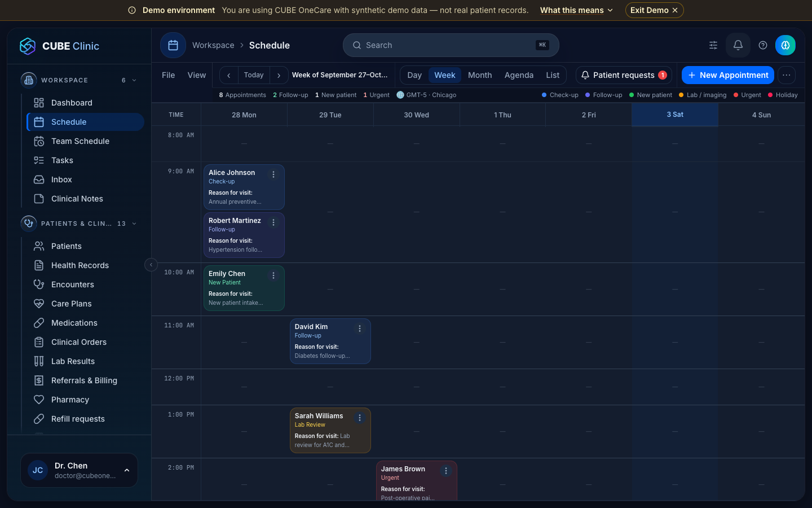The height and width of the screenshot is (508, 812).
Task: Switch to List view
Action: pos(553,75)
